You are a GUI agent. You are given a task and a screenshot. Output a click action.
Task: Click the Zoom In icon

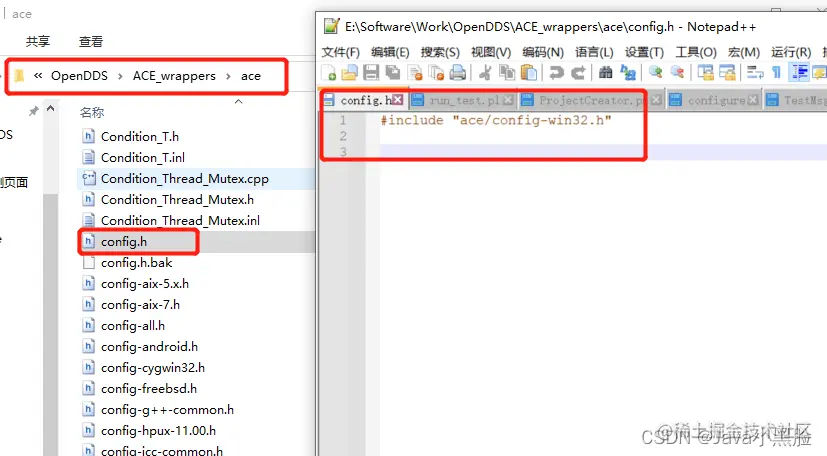coord(656,72)
